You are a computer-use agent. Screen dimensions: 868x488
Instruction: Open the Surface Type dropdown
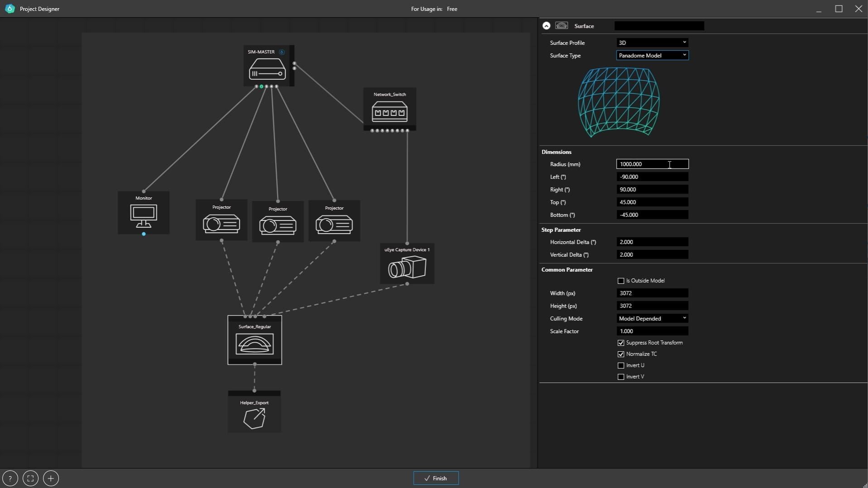[652, 55]
